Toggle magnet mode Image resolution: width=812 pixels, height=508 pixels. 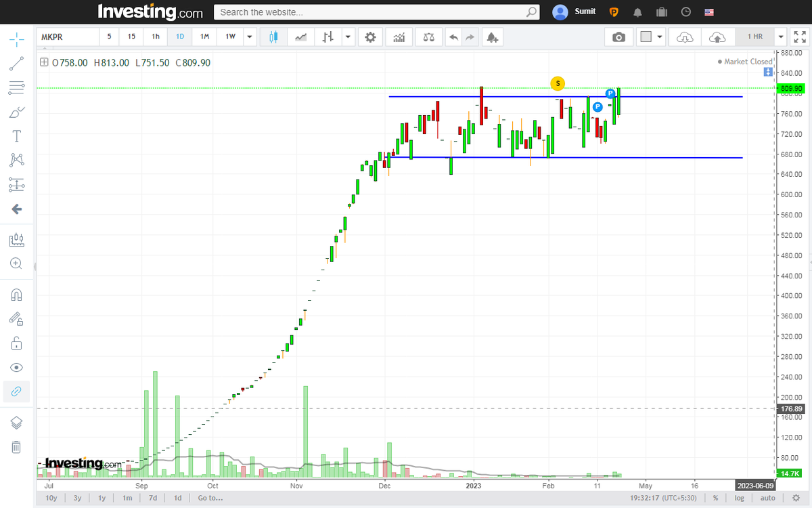(16, 295)
